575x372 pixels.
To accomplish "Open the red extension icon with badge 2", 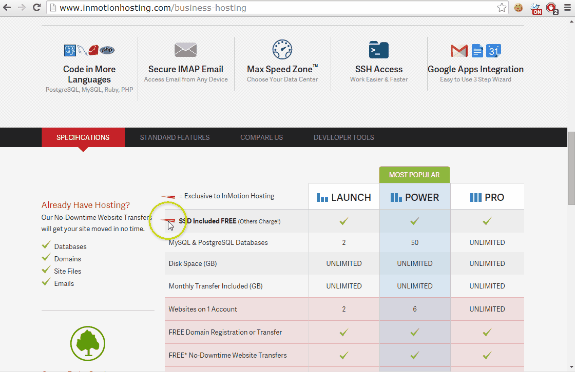I will click(x=552, y=8).
